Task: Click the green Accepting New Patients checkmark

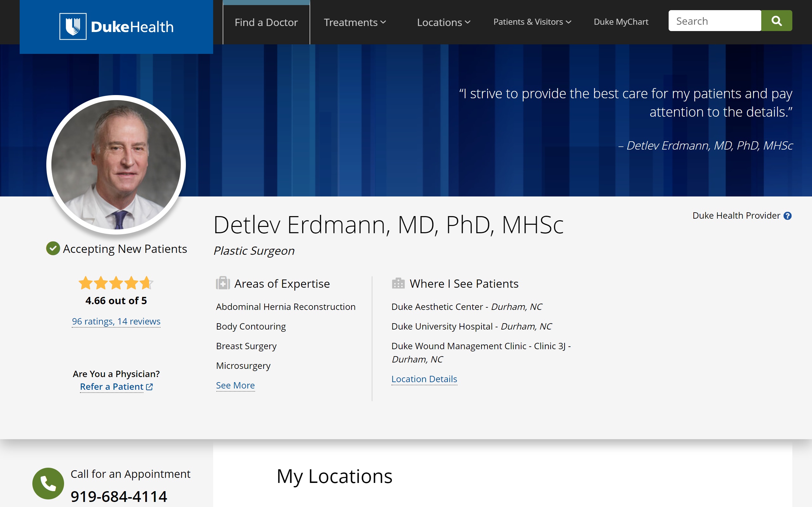Action: [53, 248]
